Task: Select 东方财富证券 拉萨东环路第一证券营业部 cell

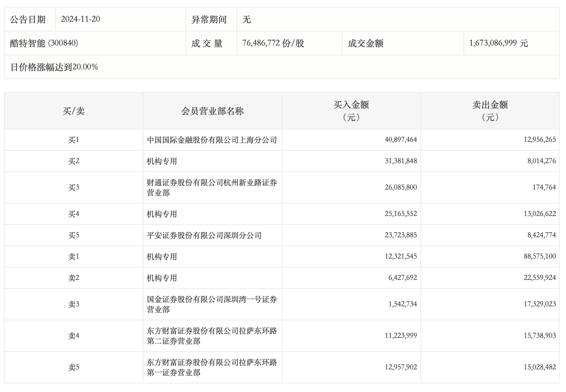Action: pyautogui.click(x=212, y=367)
